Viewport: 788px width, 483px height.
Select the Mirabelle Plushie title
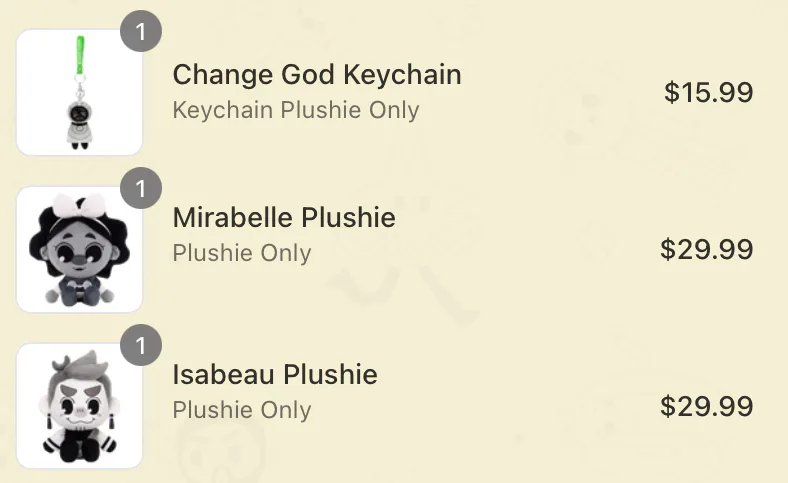click(284, 217)
